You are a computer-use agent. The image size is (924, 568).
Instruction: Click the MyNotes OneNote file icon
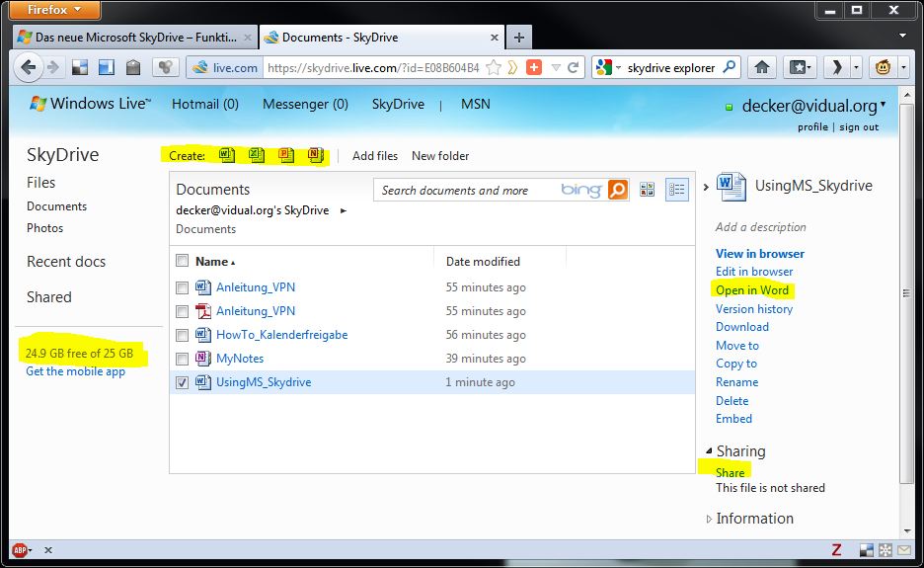point(202,358)
